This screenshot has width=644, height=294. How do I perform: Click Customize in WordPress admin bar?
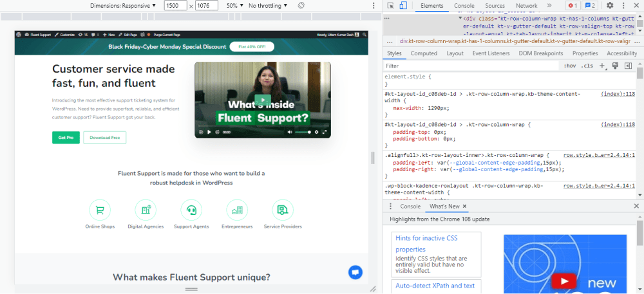click(x=64, y=35)
